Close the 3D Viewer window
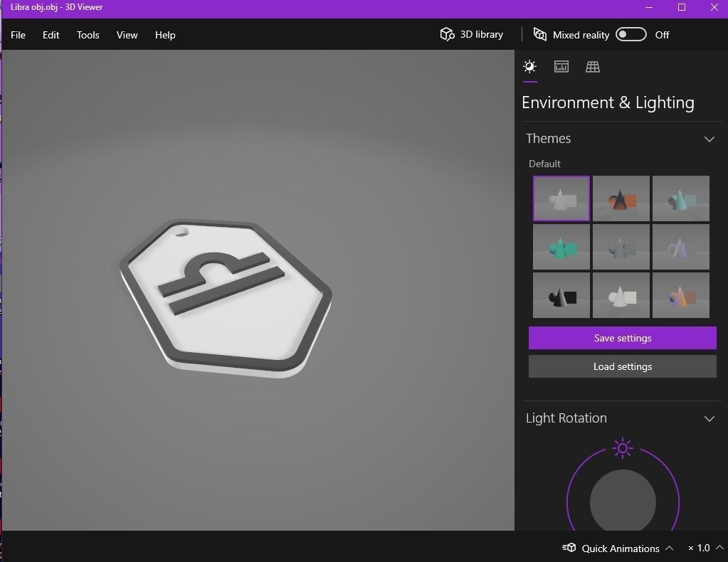Viewport: 728px width, 562px height. 714,7
